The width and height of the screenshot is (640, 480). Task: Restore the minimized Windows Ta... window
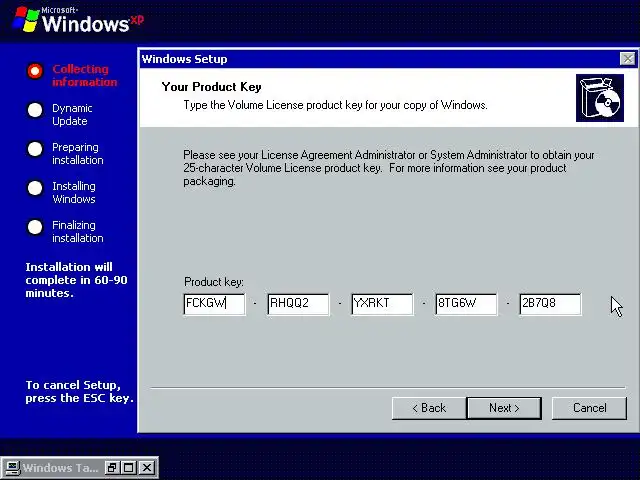(112, 468)
